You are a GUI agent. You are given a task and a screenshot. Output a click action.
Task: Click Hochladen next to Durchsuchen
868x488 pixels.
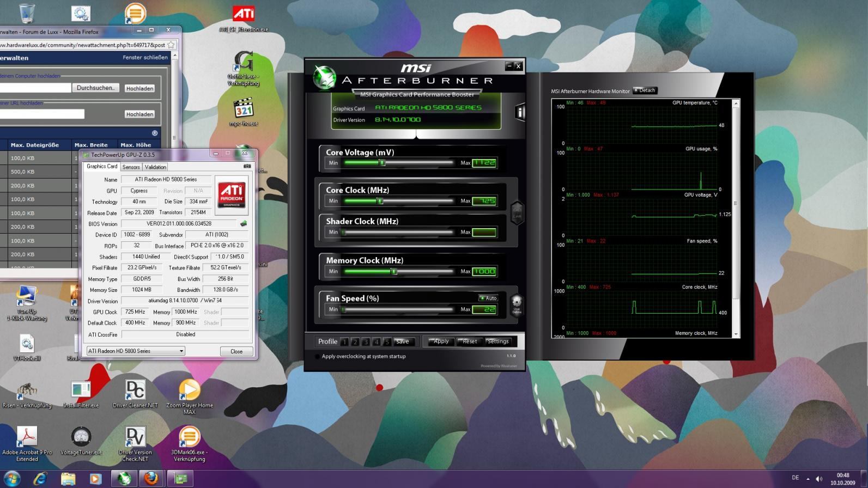point(139,88)
